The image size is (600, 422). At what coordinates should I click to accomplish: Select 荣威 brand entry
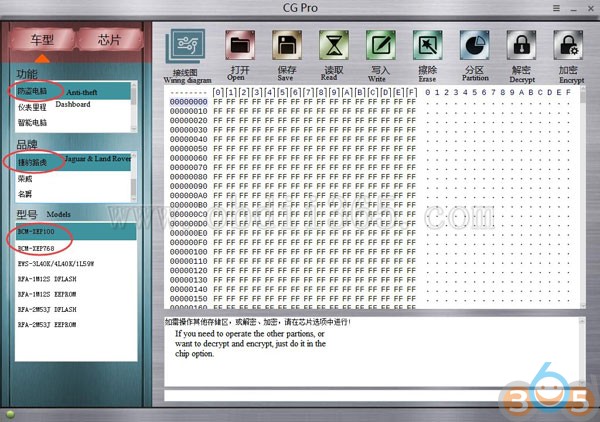click(x=73, y=179)
